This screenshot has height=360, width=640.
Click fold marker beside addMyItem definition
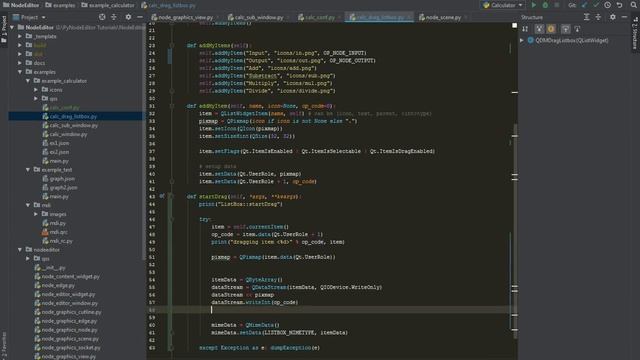172,106
